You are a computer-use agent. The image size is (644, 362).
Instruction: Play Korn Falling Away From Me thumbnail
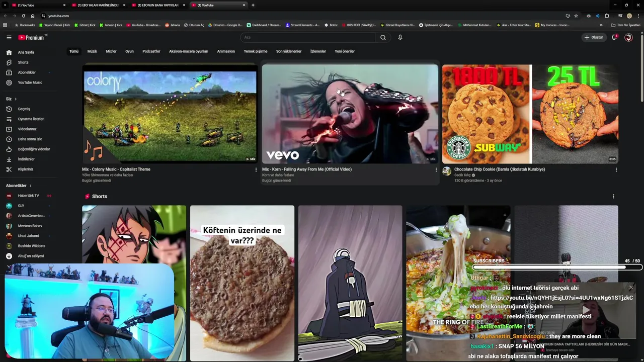pos(350,114)
